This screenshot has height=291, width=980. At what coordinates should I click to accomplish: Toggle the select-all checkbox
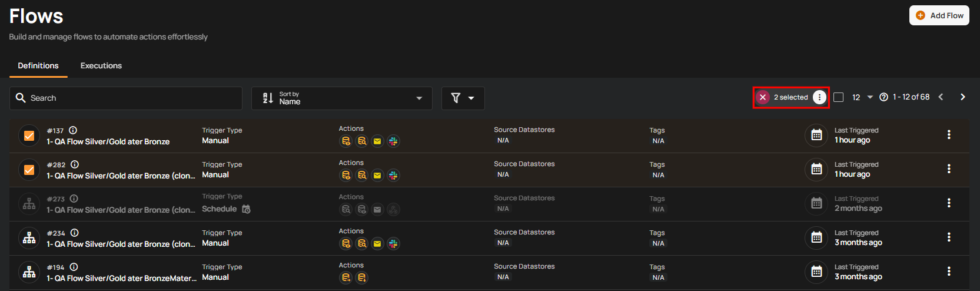[x=839, y=97]
